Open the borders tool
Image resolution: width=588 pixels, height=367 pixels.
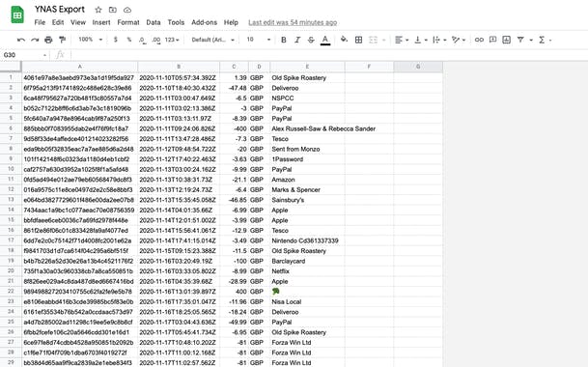358,40
